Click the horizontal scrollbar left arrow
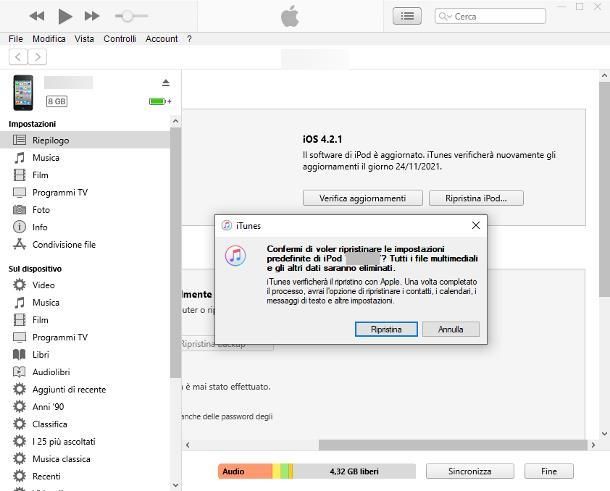 coord(188,445)
